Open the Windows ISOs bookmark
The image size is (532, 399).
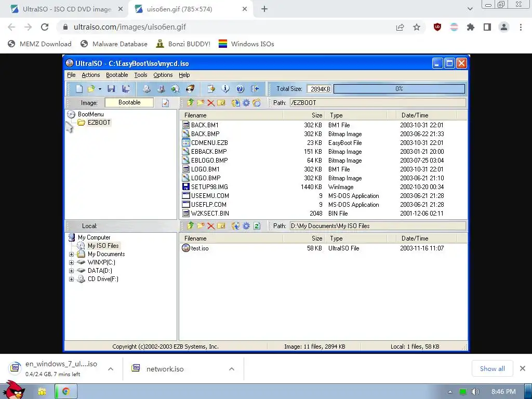(246, 44)
